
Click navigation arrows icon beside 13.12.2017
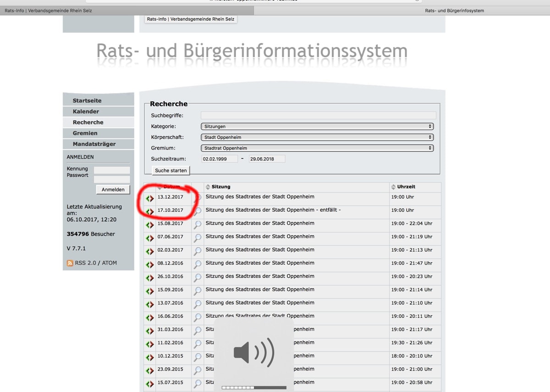coord(150,199)
